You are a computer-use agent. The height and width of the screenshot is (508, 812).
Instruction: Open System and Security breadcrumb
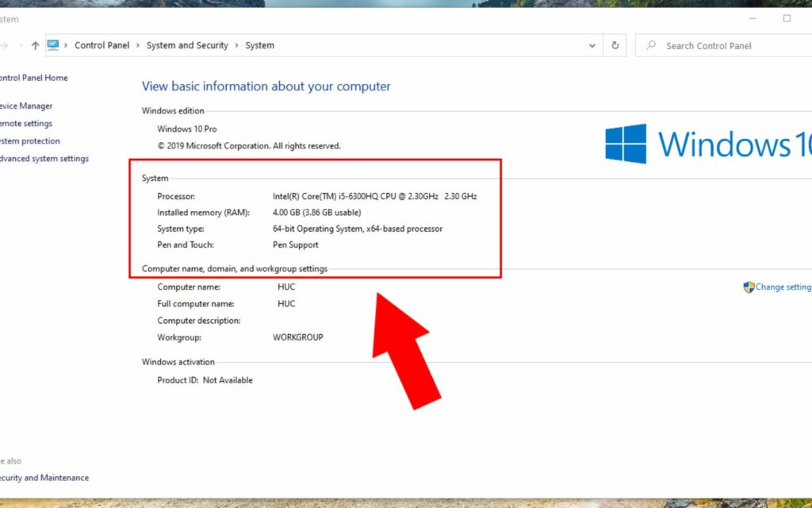pos(187,46)
